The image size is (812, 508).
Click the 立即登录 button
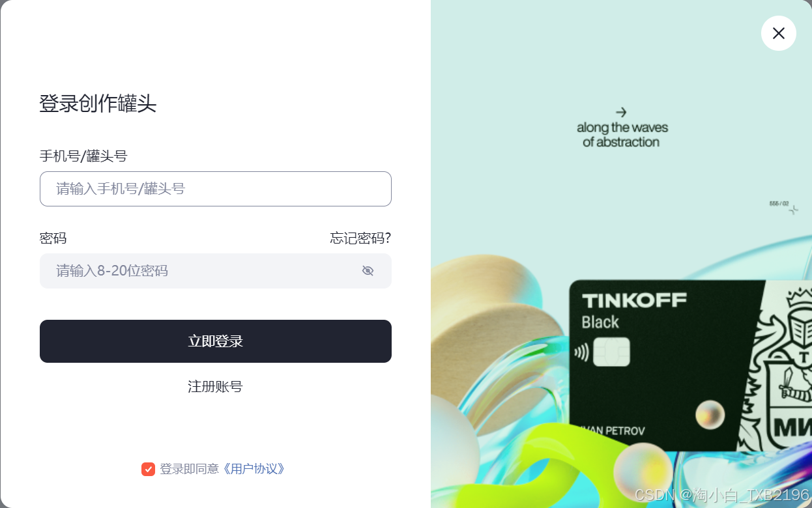pos(216,341)
